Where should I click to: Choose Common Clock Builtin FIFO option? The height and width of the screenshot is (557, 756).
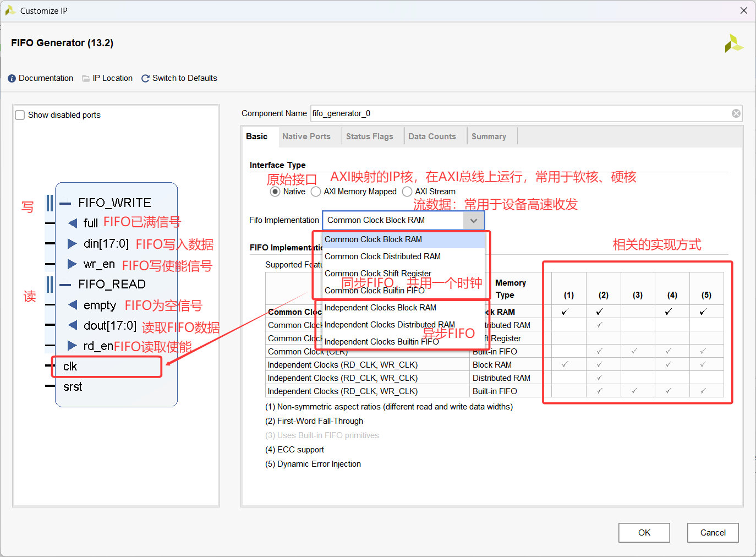[403, 291]
